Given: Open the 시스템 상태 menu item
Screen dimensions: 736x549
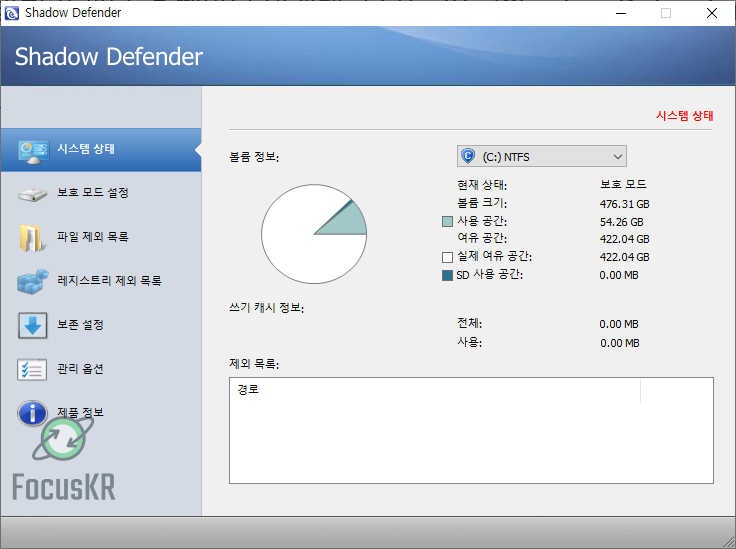Looking at the screenshot, I should point(101,150).
